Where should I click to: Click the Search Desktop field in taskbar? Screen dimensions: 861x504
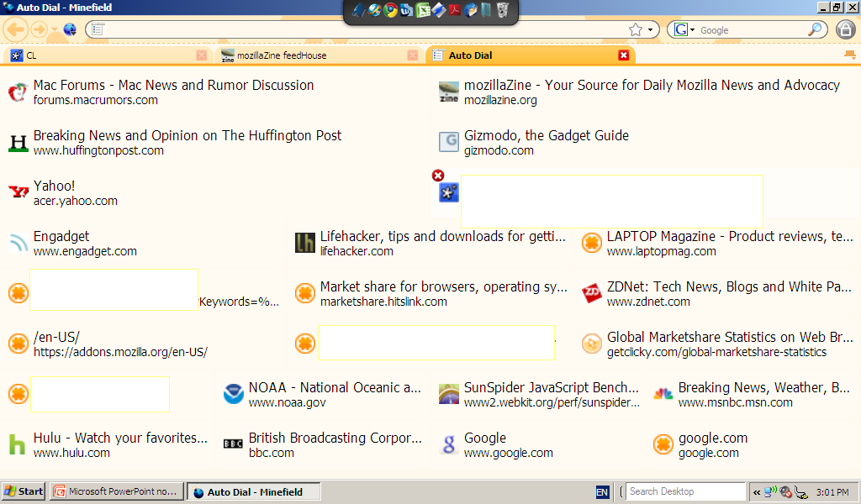[x=686, y=491]
